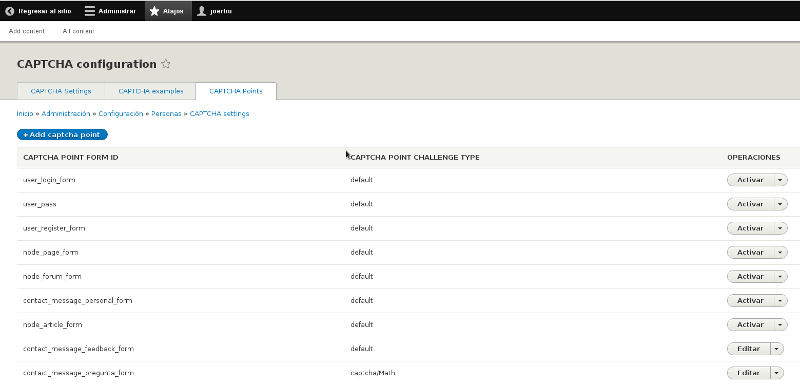This screenshot has height=385, width=800.
Task: Activate captcha for node_page_form
Action: coord(750,252)
